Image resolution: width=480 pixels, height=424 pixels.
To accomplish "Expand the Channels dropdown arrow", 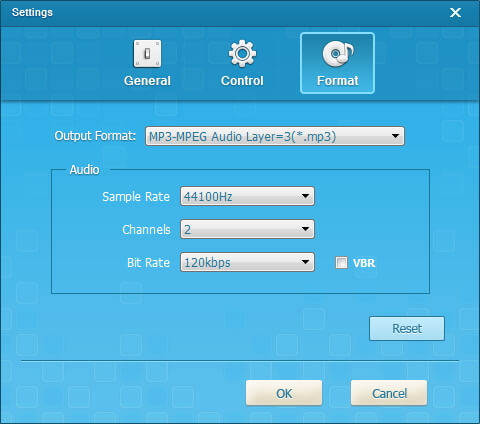I will (x=305, y=229).
